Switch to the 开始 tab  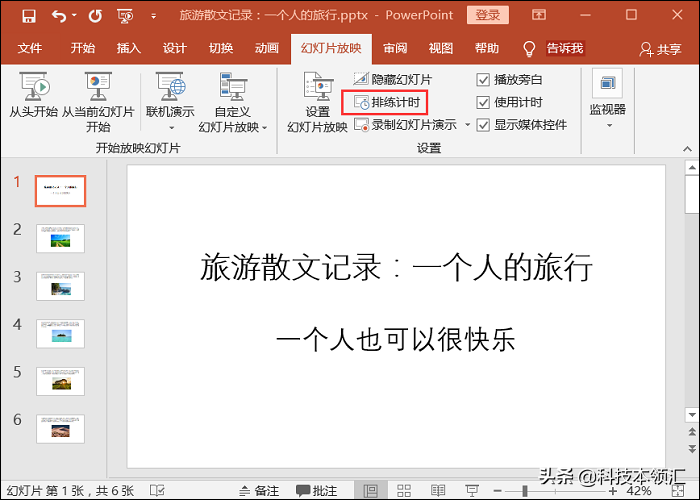click(x=83, y=48)
